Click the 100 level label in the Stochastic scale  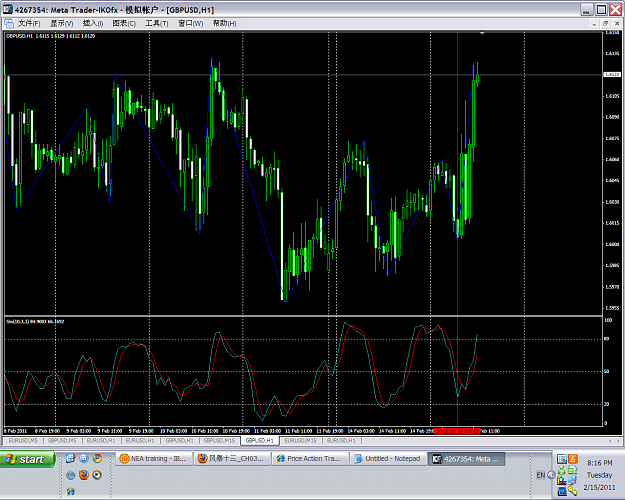pos(608,320)
